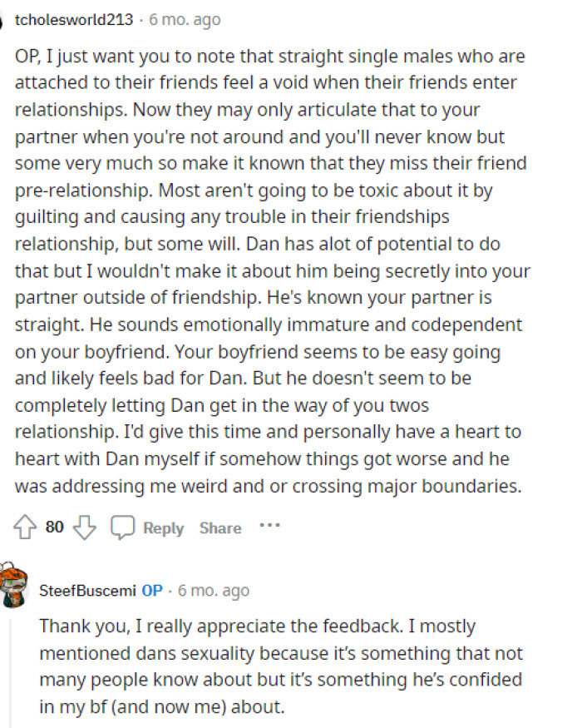The height and width of the screenshot is (728, 582).
Task: Click the Share option on the comment
Action: point(219,527)
